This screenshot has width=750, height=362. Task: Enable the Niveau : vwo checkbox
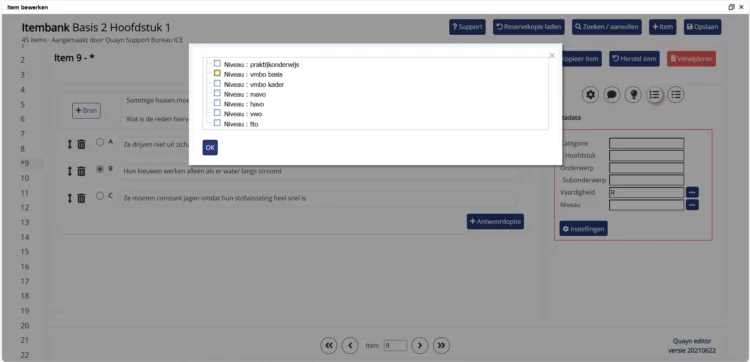point(217,113)
